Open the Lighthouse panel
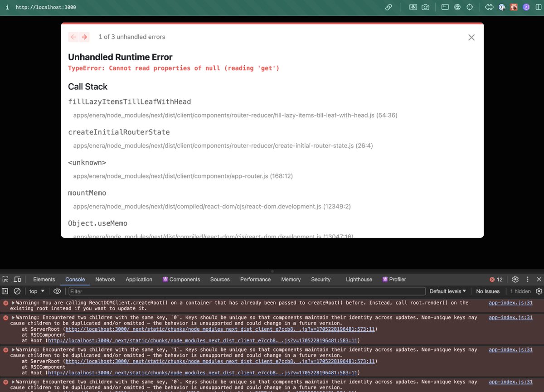This screenshot has width=544, height=392. [359, 279]
